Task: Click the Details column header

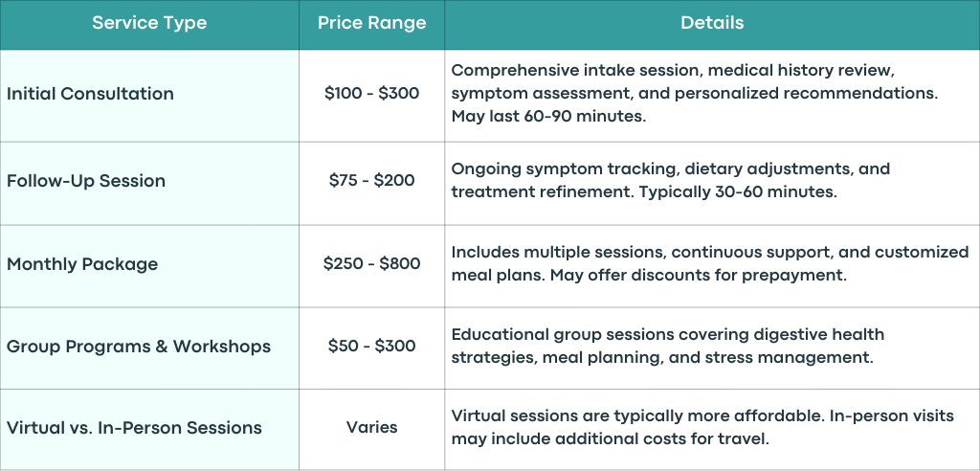Action: pos(712,23)
